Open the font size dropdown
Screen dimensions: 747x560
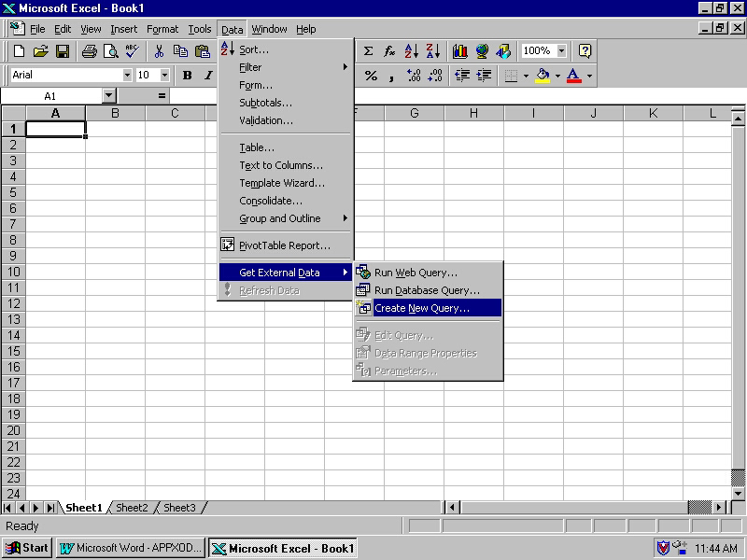tap(164, 76)
